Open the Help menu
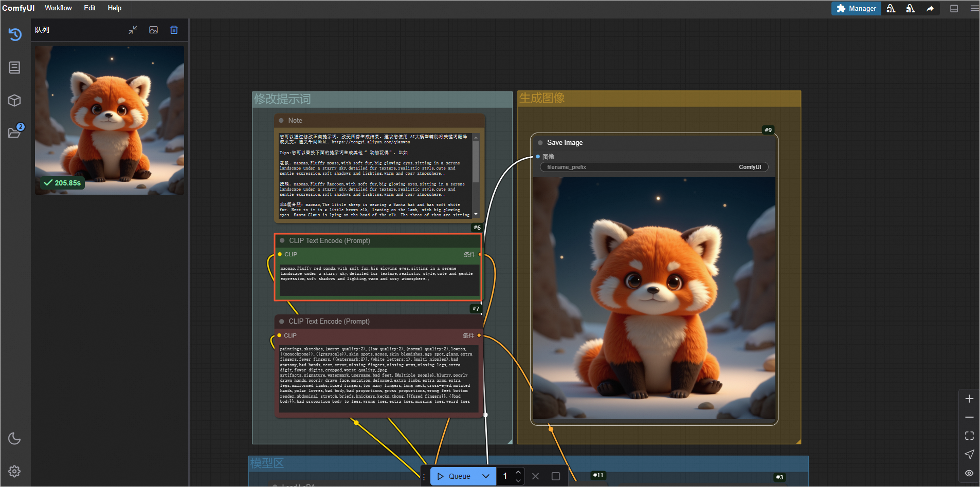 point(114,8)
